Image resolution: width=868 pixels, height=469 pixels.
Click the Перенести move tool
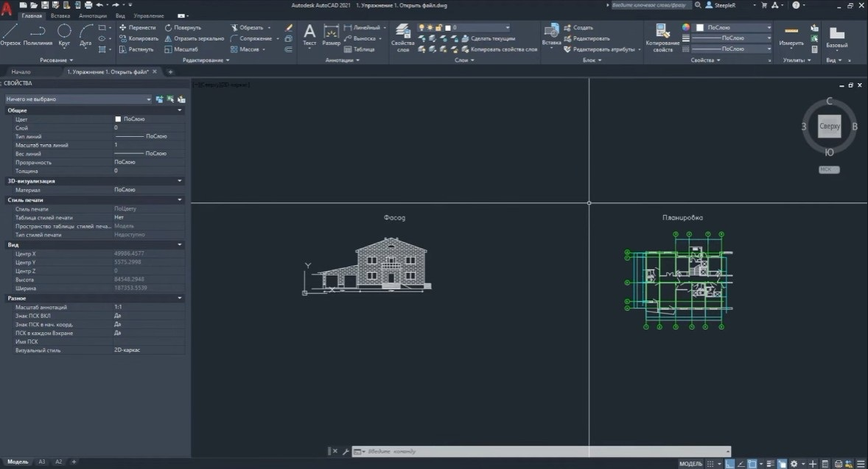137,28
